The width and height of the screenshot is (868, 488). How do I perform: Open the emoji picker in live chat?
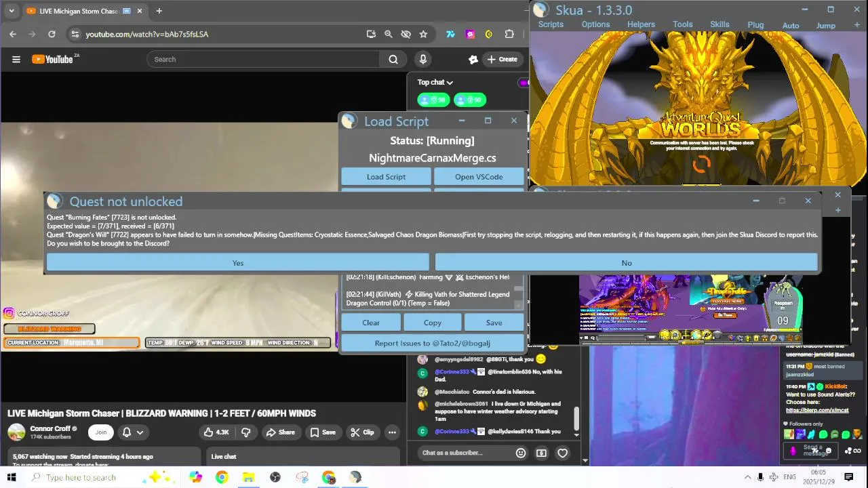point(521,453)
